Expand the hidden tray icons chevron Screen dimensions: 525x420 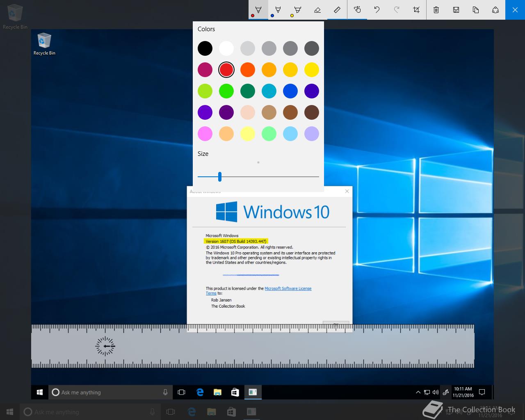click(418, 393)
